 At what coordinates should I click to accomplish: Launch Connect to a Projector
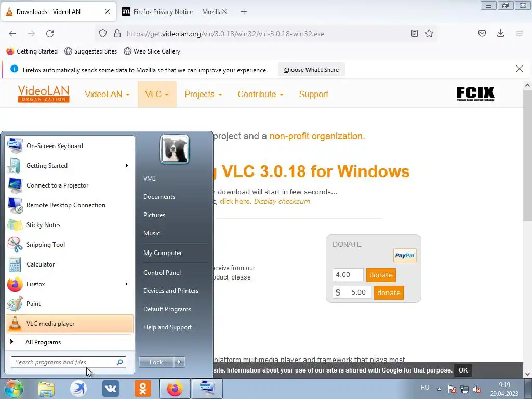tap(70, 185)
